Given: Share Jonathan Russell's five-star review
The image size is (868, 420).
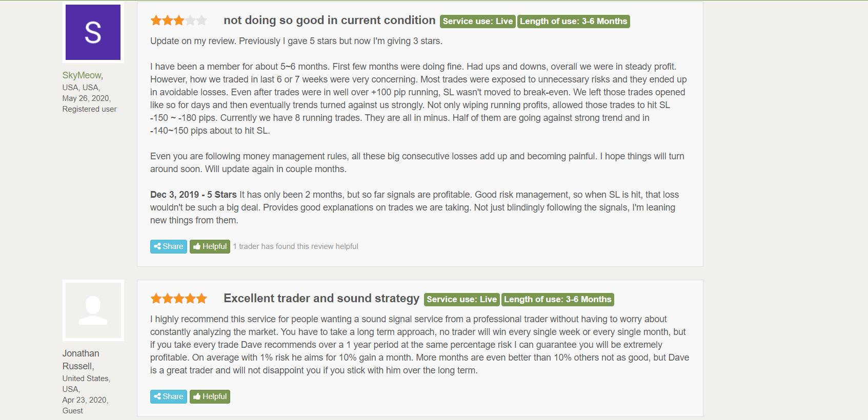Looking at the screenshot, I should click(x=169, y=396).
